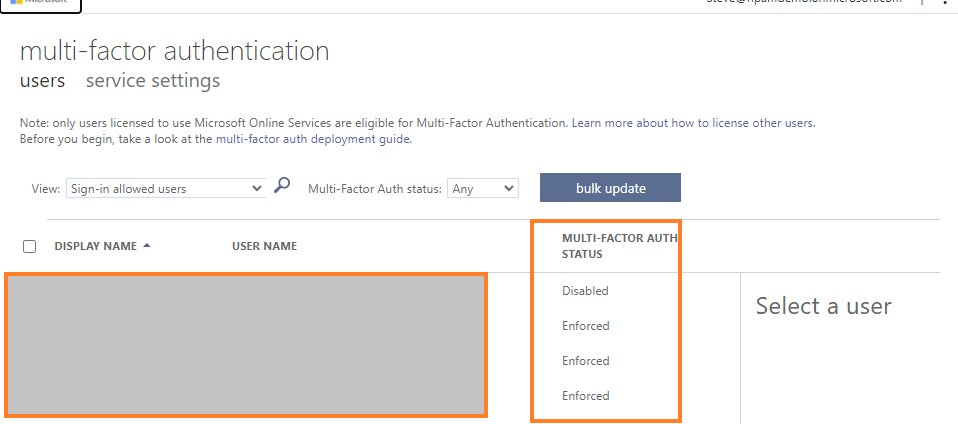Open the View dropdown showing Sign-in allowed users
958x424 pixels.
point(165,189)
